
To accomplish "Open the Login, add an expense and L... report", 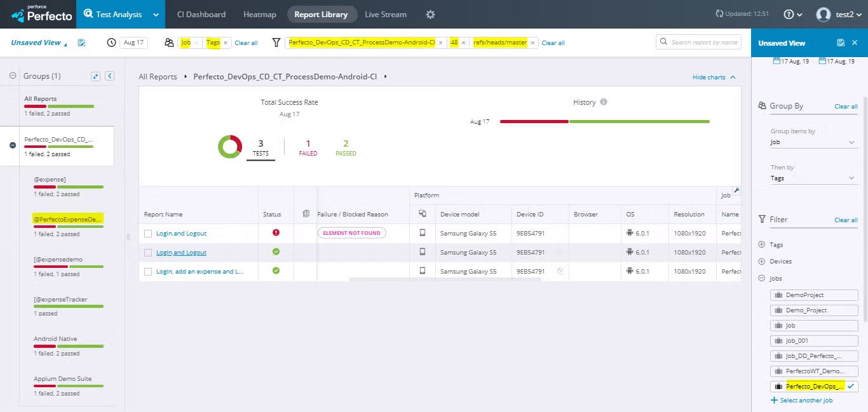I will pos(200,272).
